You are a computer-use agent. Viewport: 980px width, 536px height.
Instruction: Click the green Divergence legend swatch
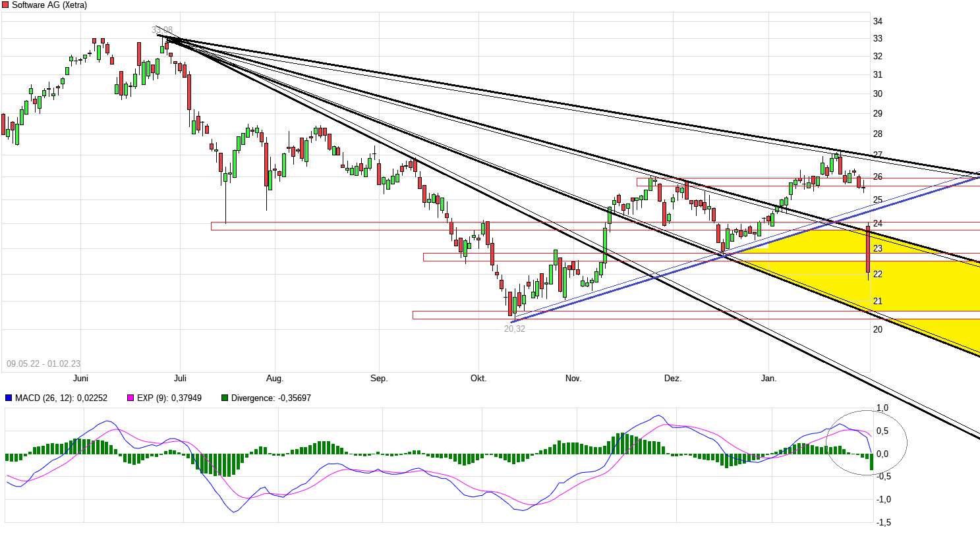(224, 398)
